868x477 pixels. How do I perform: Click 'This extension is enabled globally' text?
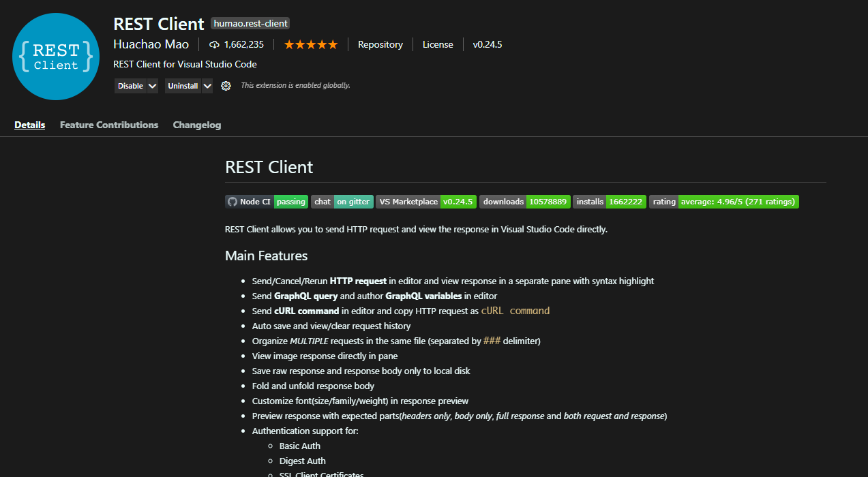pyautogui.click(x=295, y=86)
